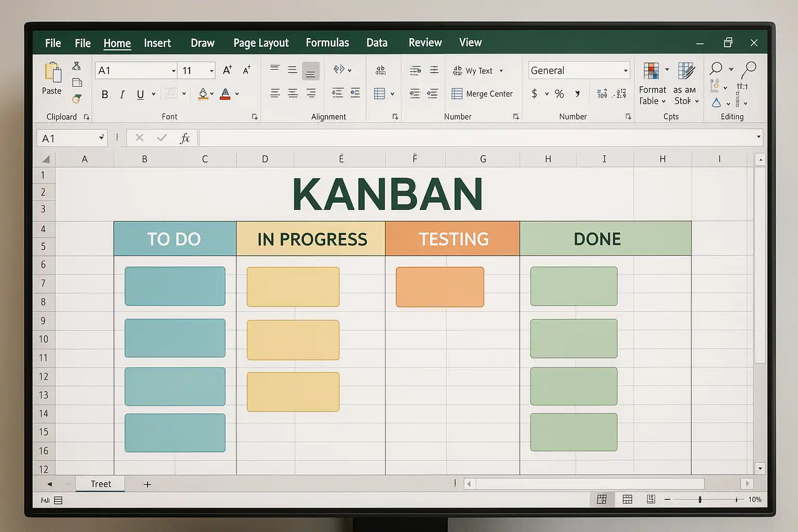The image size is (798, 532).
Task: Click the magnifier icon with dropdown in Editing
Action: click(716, 68)
